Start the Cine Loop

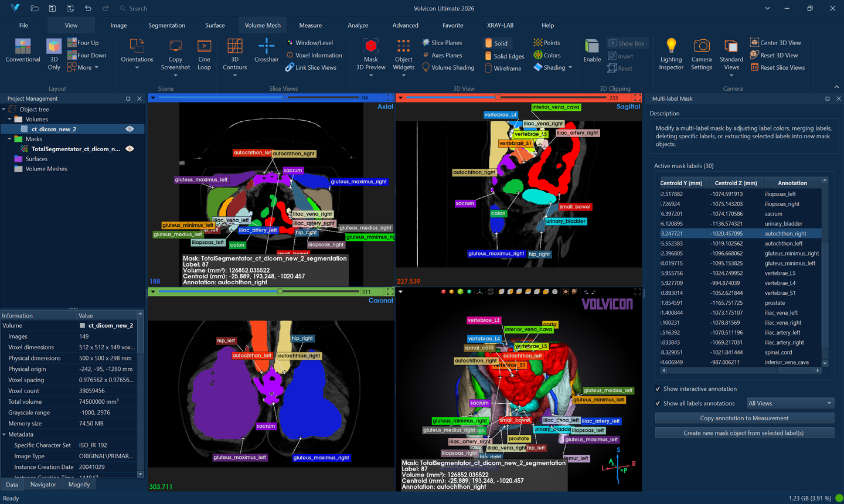(204, 55)
